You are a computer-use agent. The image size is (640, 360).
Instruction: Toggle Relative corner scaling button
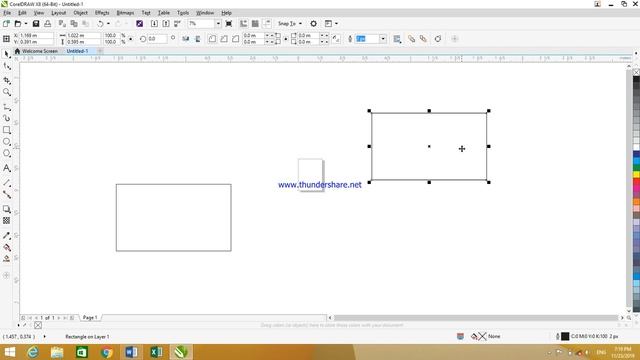[336, 39]
